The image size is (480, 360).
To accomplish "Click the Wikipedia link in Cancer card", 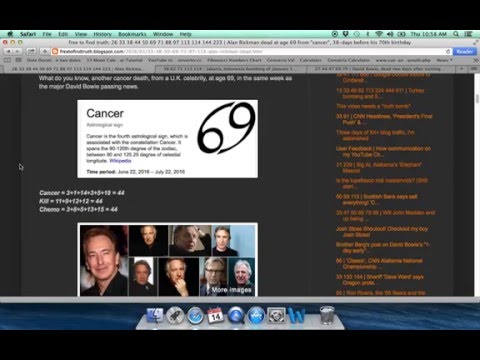I will click(120, 161).
